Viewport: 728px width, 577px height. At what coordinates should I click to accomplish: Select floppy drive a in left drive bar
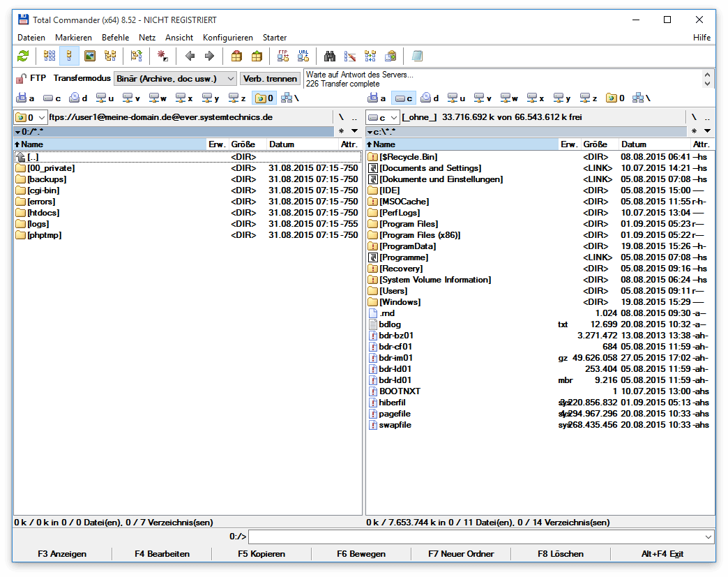(x=26, y=98)
